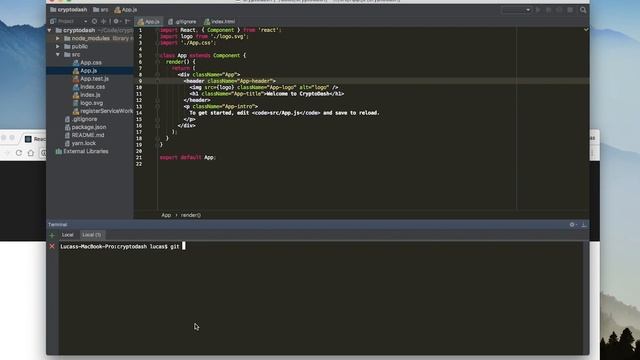Image resolution: width=640 pixels, height=360 pixels.
Task: Select the Local (1) terminal tab
Action: point(91,235)
